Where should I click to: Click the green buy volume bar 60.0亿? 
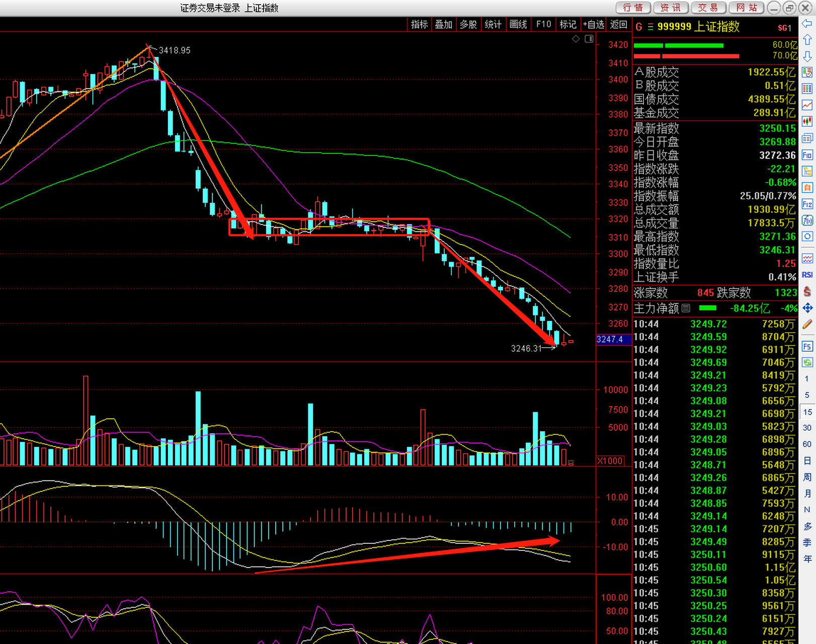(x=678, y=45)
